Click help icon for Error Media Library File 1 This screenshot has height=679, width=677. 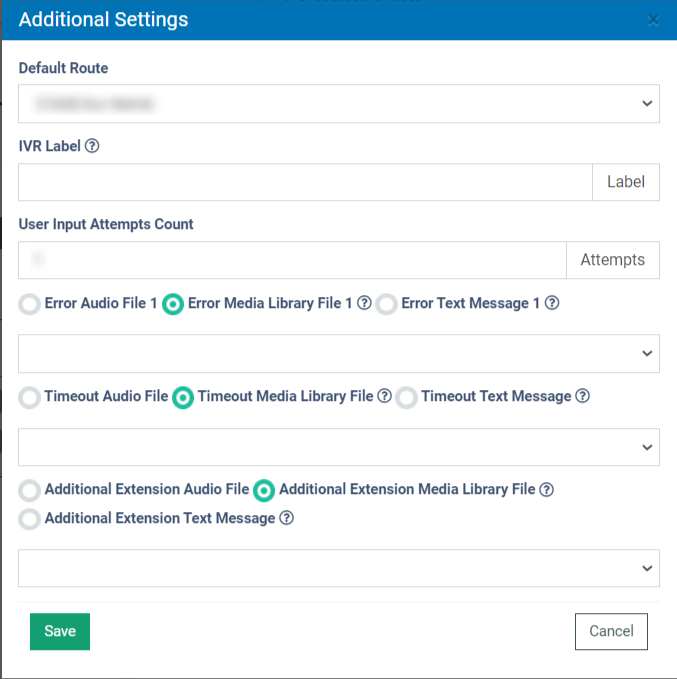[364, 304]
